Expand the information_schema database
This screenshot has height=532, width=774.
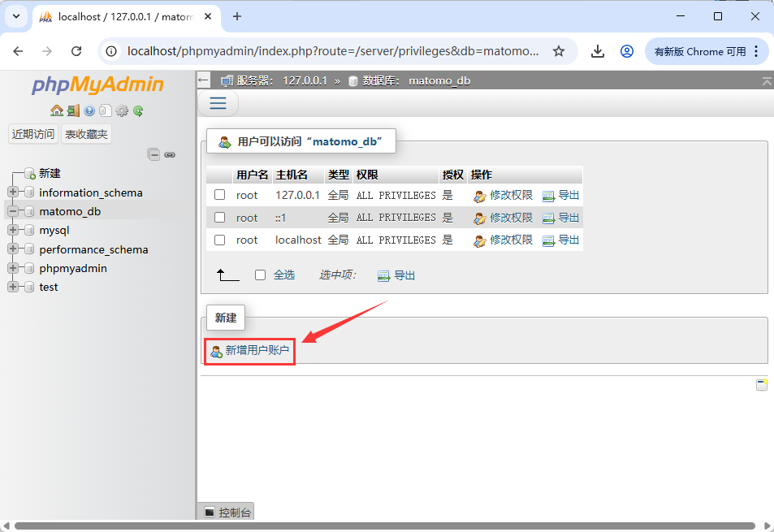[13, 192]
